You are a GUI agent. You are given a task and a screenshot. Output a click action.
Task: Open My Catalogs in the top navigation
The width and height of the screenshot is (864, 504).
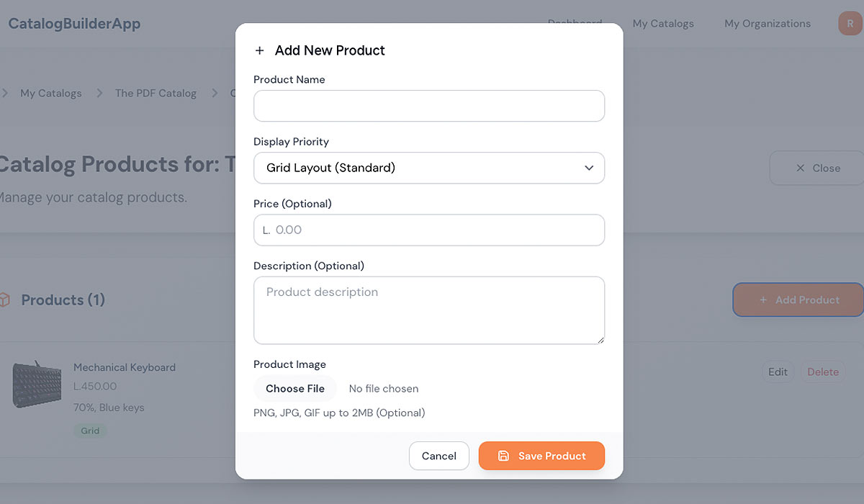(663, 24)
